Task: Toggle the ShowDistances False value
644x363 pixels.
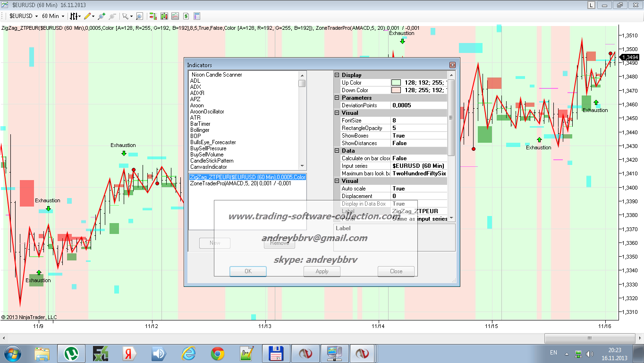Action: pos(418,143)
